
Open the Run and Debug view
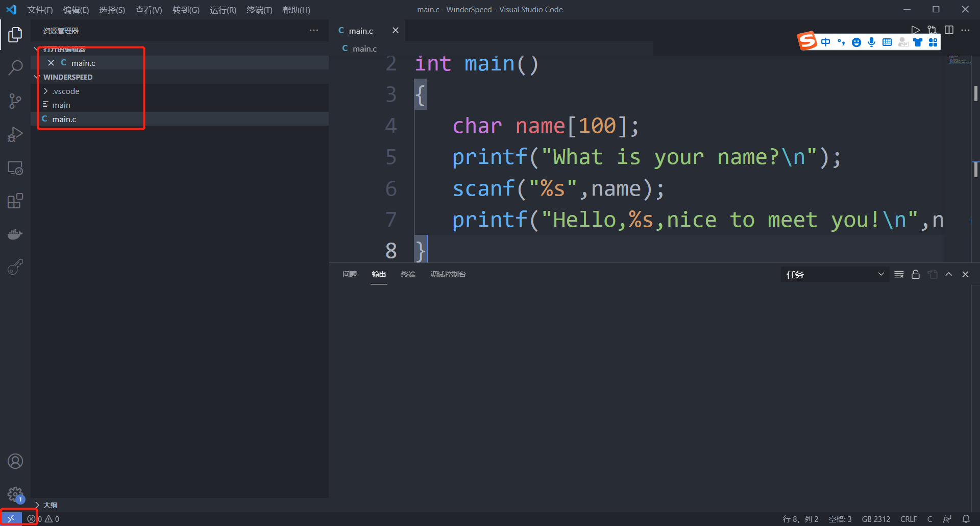pos(15,134)
